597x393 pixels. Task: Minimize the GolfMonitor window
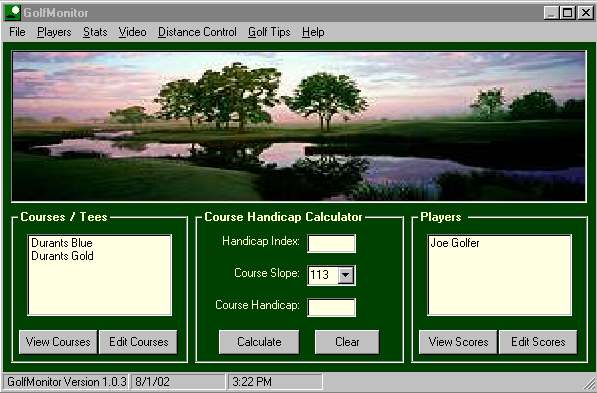pos(551,13)
